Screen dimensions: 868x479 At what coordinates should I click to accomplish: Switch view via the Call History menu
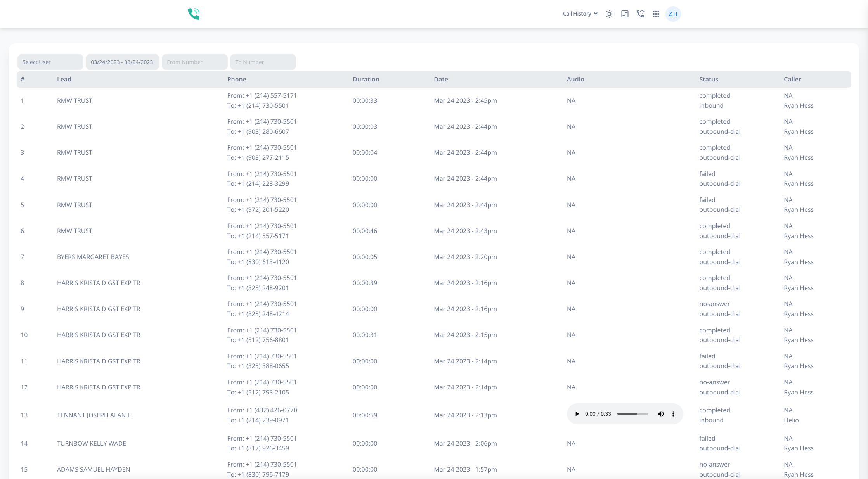[x=580, y=14]
